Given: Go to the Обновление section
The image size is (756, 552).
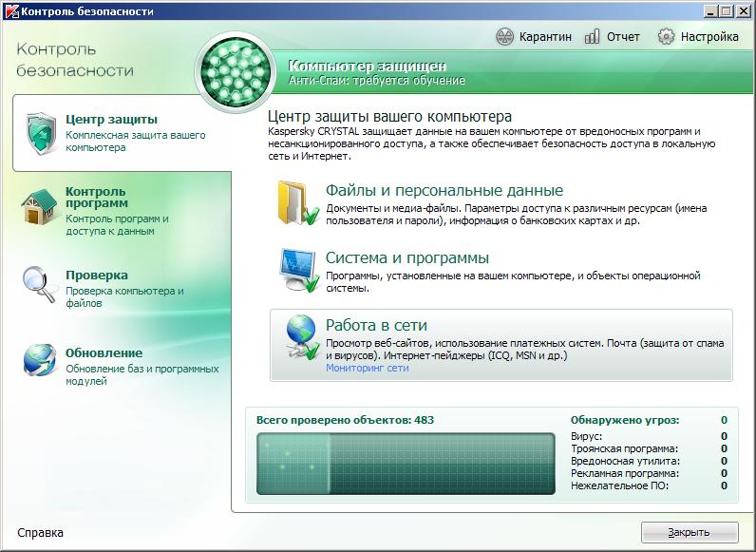Looking at the screenshot, I should click(x=104, y=352).
